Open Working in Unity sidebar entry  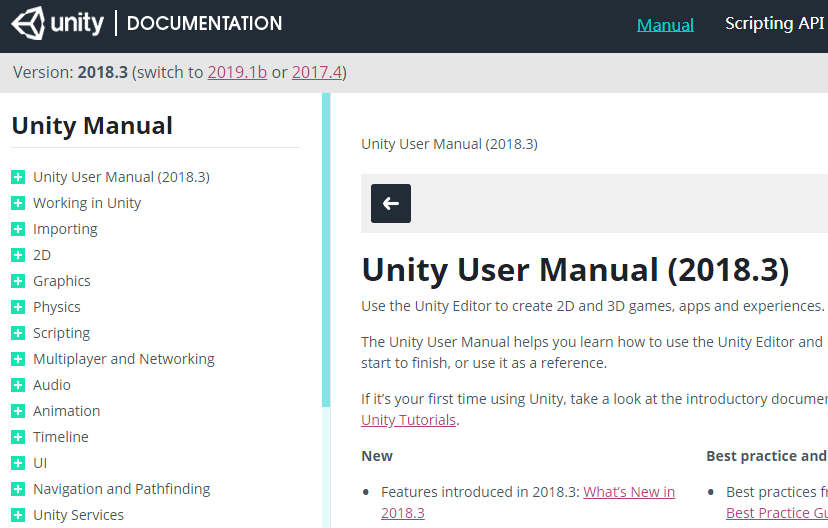(x=87, y=203)
